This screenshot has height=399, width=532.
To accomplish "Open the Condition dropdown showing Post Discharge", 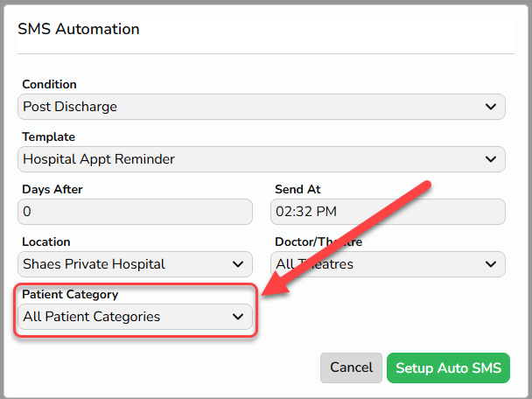I will [x=262, y=107].
